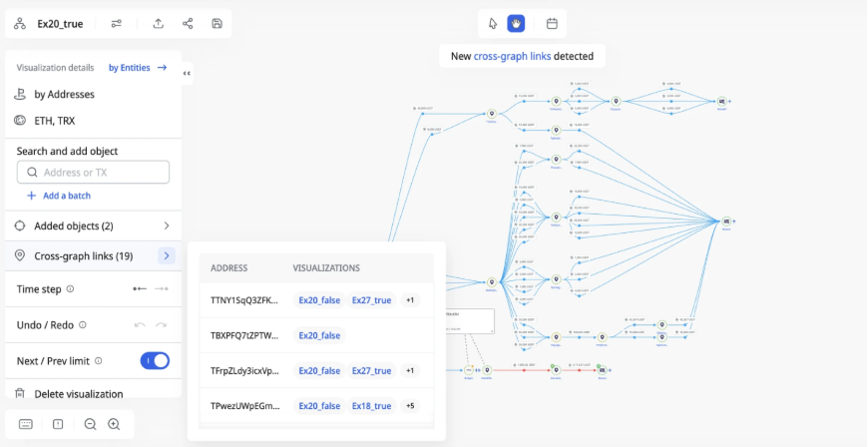Toggle the Next / Prev limit switch

click(155, 360)
